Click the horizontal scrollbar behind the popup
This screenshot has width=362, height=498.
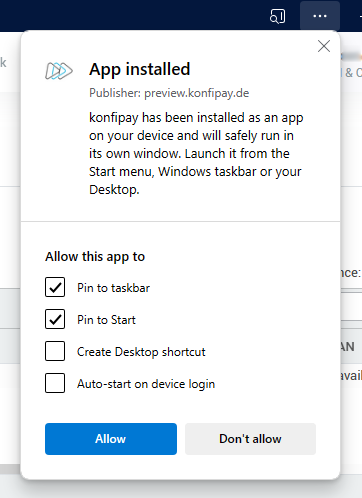click(x=10, y=469)
